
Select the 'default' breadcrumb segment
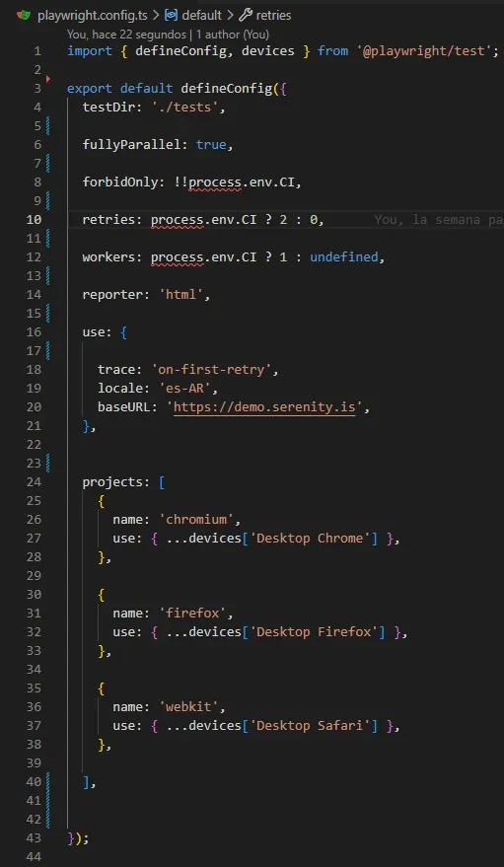tap(202, 16)
